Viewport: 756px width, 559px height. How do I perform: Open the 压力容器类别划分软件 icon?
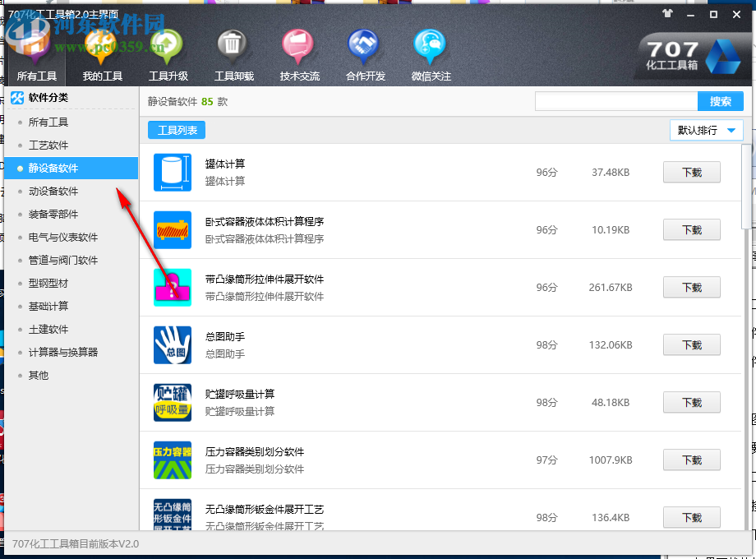pos(172,460)
